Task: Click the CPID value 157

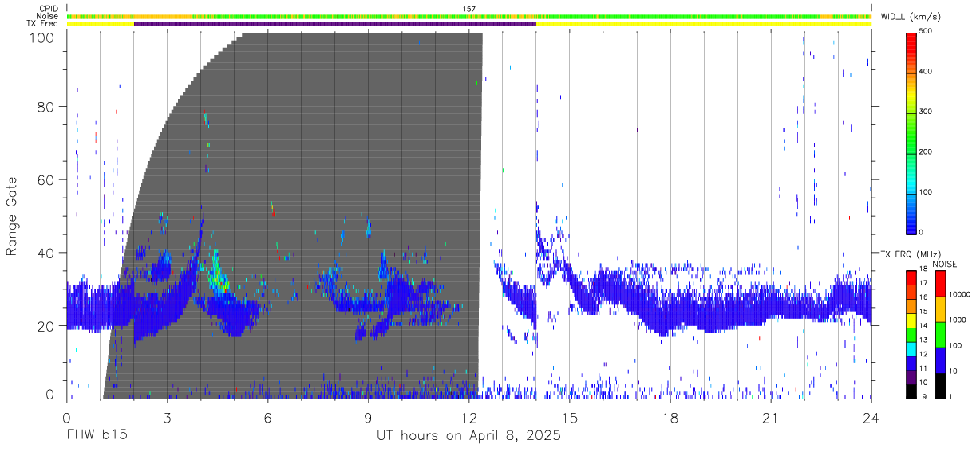Action: pyautogui.click(x=469, y=9)
